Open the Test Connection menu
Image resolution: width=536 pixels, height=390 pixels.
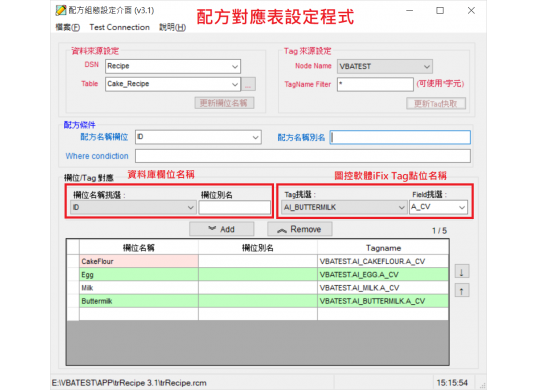[120, 27]
